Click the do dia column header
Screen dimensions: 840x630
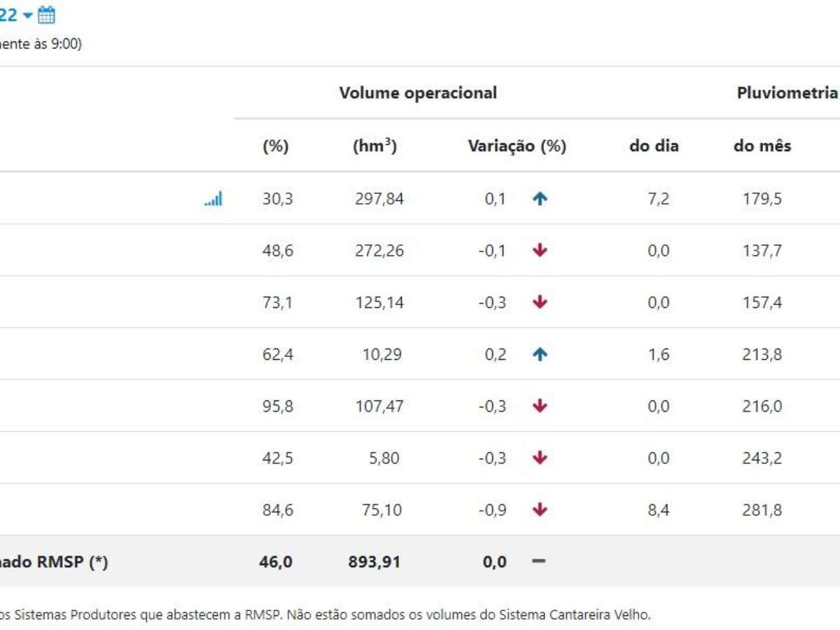(x=654, y=146)
